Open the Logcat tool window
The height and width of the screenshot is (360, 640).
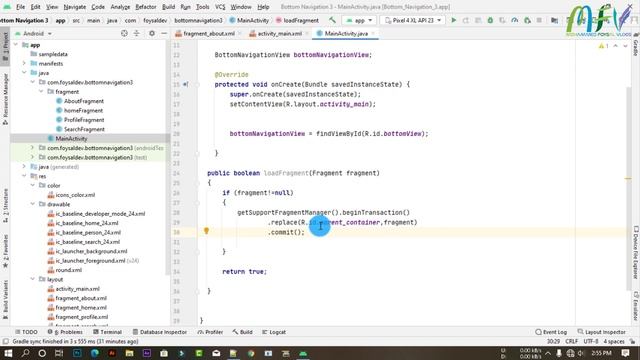pos(274,332)
